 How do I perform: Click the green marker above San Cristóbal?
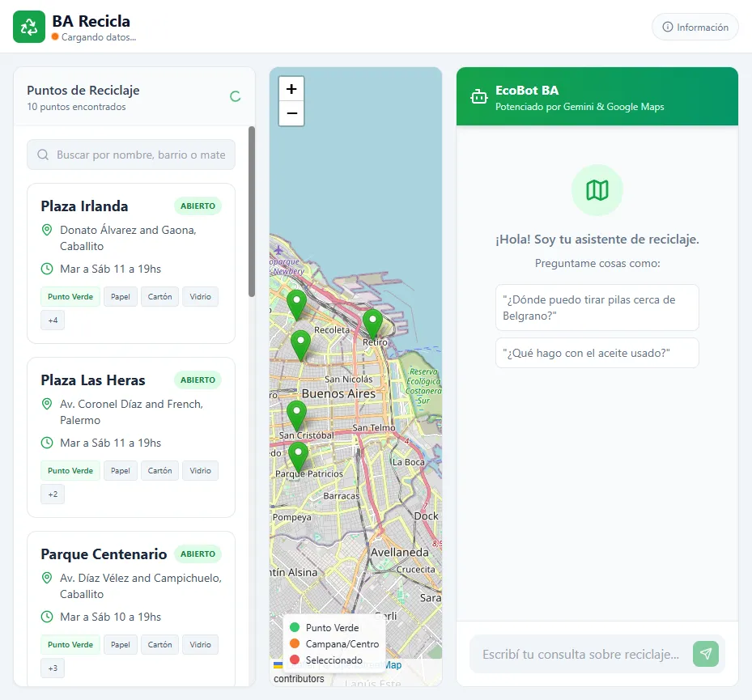296,416
